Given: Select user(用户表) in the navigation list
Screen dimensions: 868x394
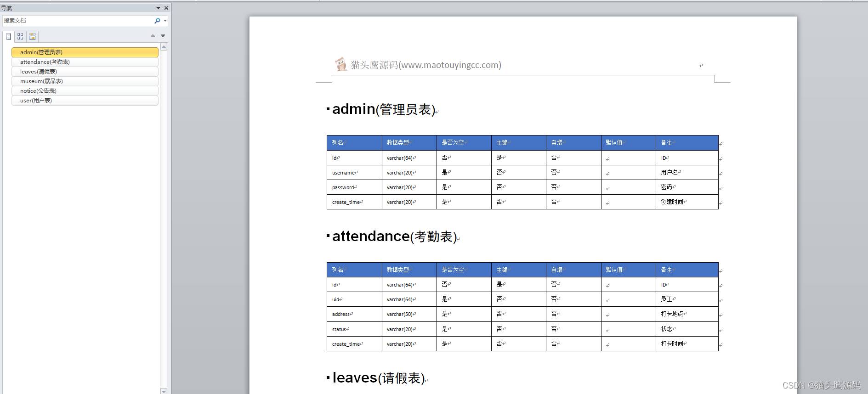Looking at the screenshot, I should pyautogui.click(x=85, y=101).
